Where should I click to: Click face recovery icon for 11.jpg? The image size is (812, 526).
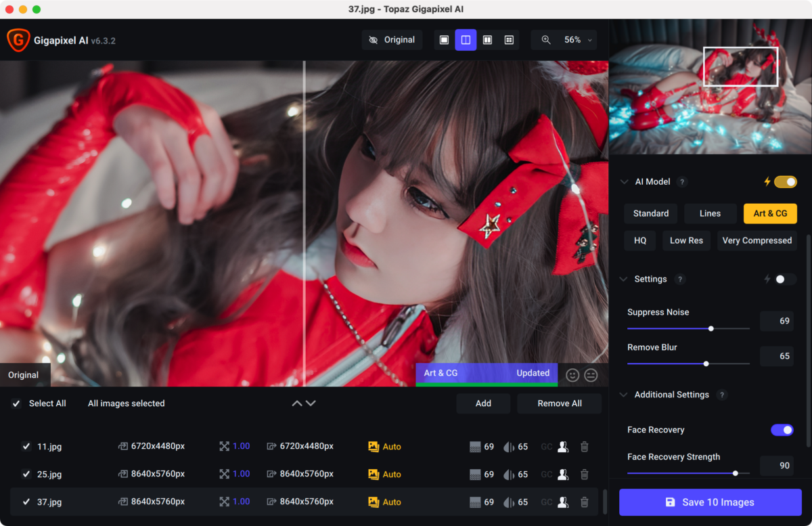point(563,447)
